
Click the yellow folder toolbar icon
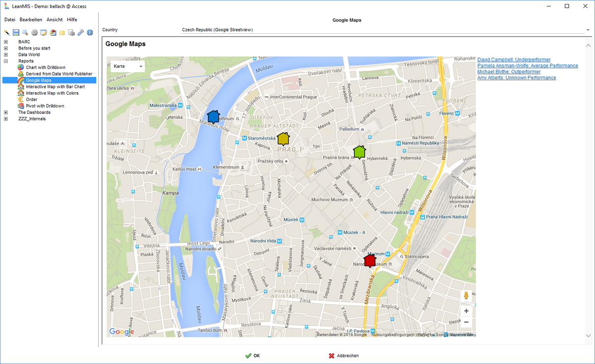(x=62, y=33)
